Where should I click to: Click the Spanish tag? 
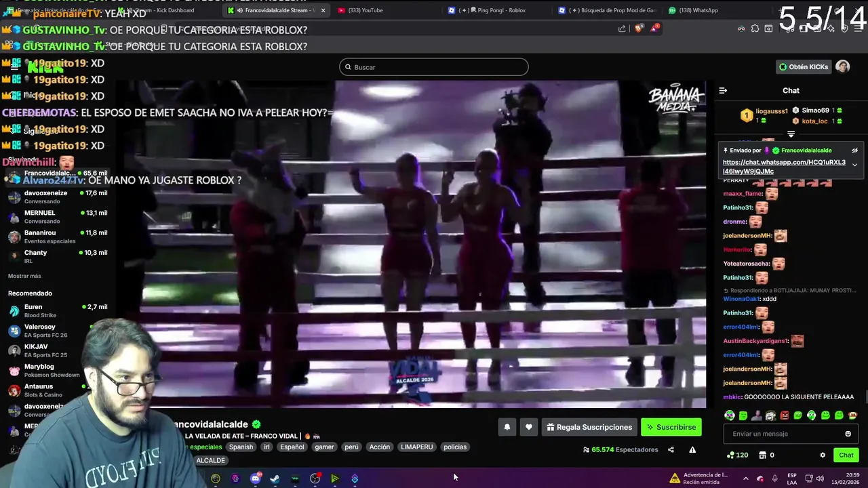click(241, 447)
